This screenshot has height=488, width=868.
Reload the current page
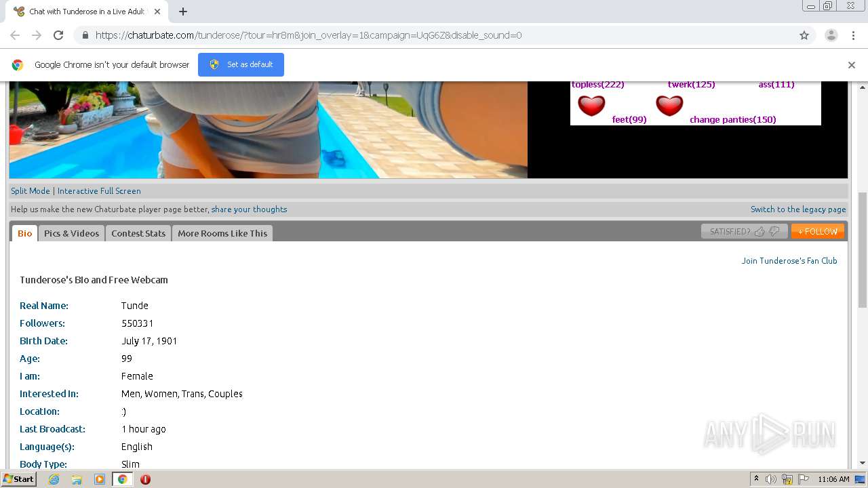coord(58,35)
